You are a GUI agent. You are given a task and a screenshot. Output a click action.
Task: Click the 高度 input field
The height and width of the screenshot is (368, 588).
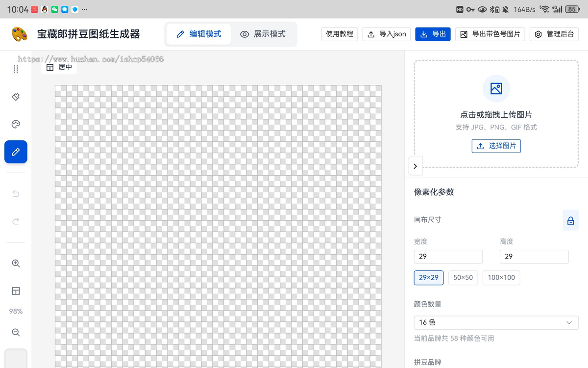coord(534,257)
